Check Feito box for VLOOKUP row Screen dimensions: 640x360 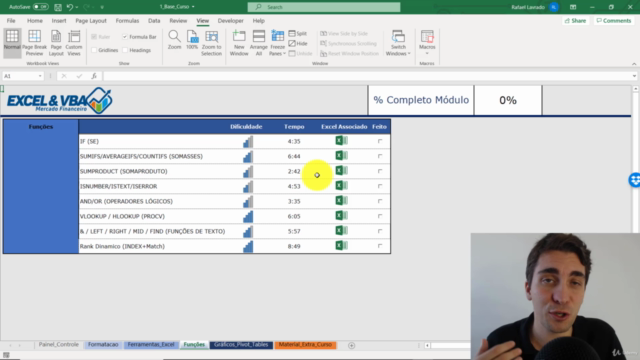(x=380, y=216)
